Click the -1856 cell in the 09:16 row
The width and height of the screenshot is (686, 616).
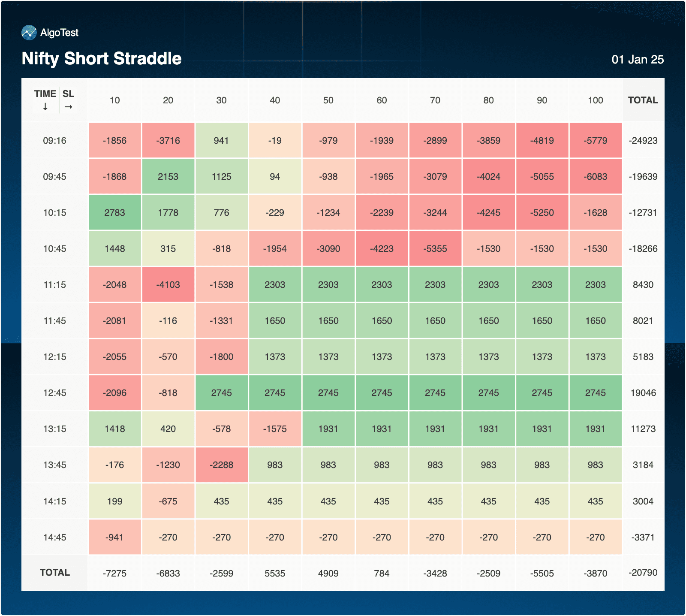tap(114, 141)
